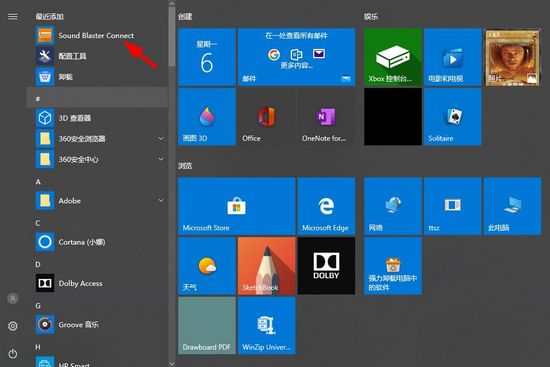Open the user account icon
550x367 pixels.
(x=13, y=299)
